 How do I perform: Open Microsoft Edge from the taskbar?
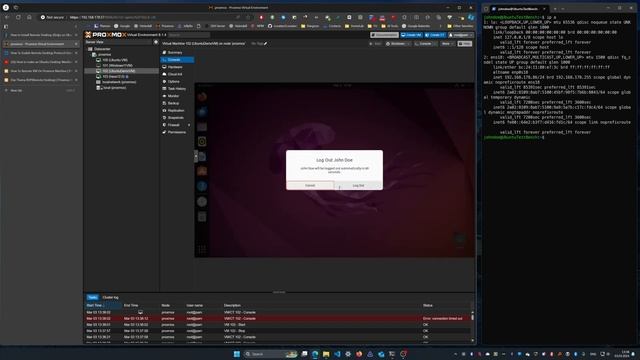click(315, 354)
